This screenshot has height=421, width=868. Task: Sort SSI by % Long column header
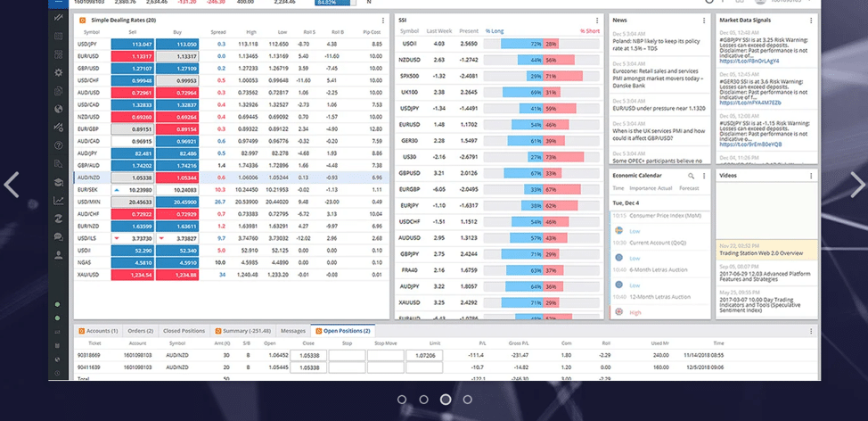pyautogui.click(x=495, y=31)
